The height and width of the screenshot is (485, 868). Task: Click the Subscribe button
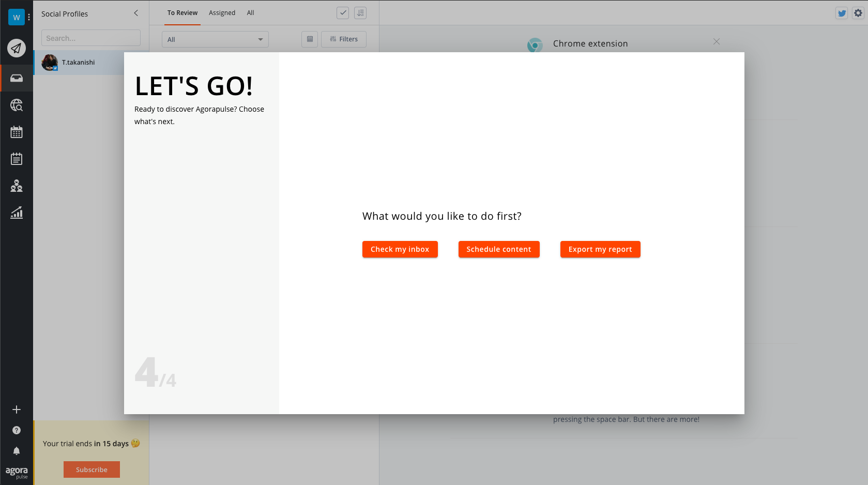coord(92,469)
